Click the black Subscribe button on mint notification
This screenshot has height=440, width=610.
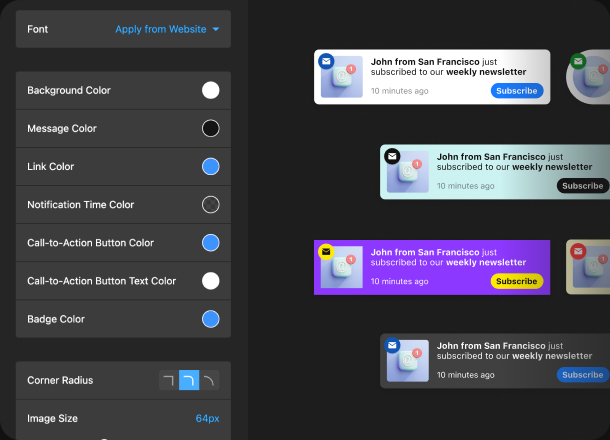[x=582, y=186]
